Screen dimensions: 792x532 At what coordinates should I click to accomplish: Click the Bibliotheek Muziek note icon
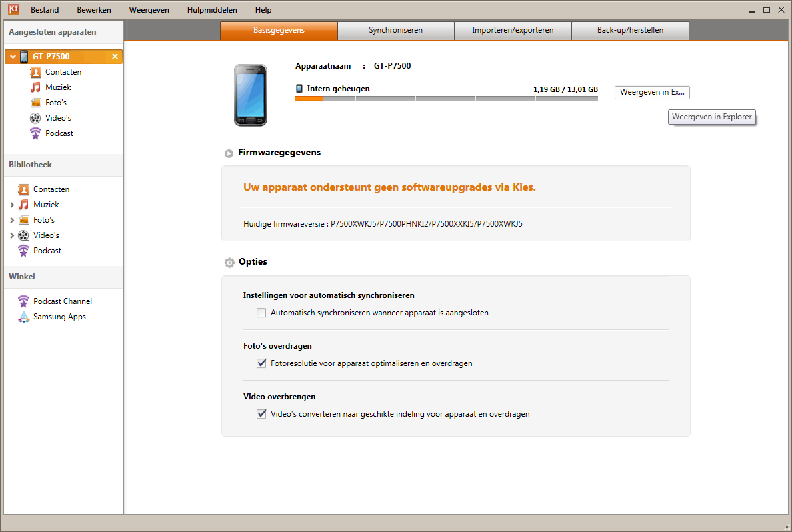coord(24,205)
